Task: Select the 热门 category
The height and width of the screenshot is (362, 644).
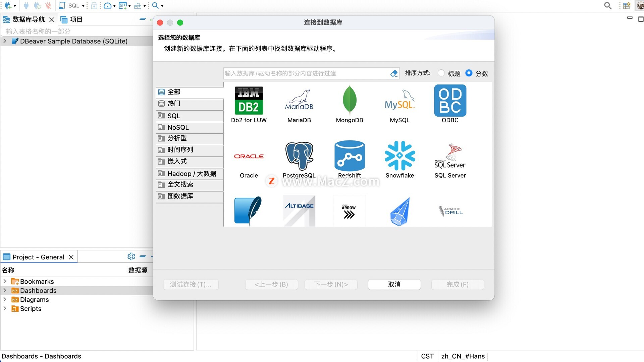Action: 190,104
